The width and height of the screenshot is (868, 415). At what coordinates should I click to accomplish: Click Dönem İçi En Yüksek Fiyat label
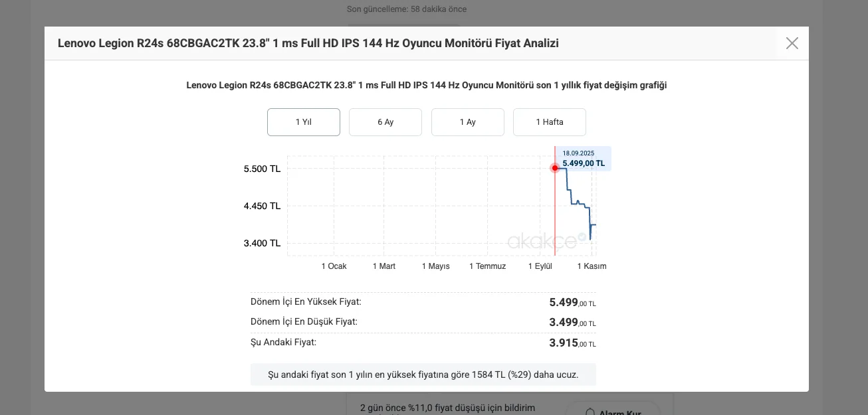click(306, 301)
